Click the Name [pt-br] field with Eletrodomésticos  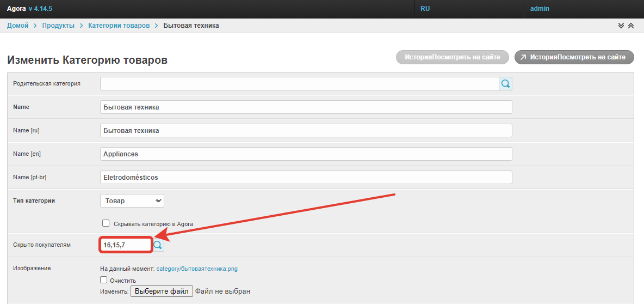tap(306, 178)
